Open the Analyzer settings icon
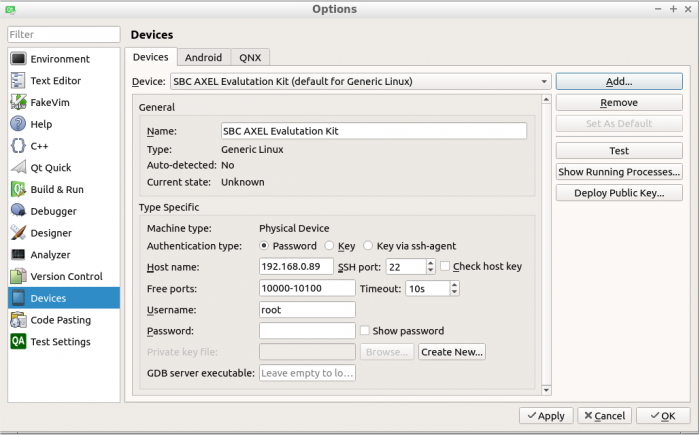Image resolution: width=700 pixels, height=435 pixels. 18,255
